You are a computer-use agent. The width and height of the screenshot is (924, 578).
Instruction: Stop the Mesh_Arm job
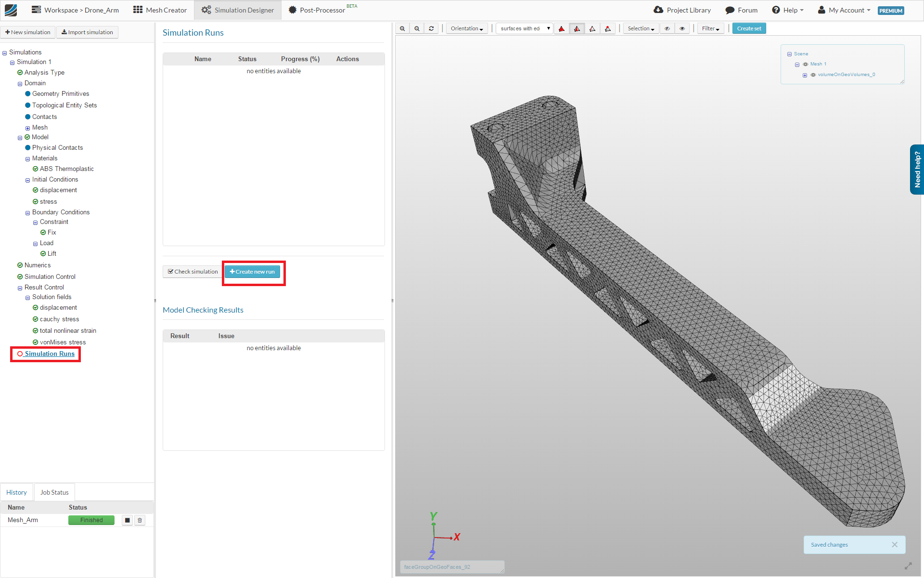tap(127, 520)
